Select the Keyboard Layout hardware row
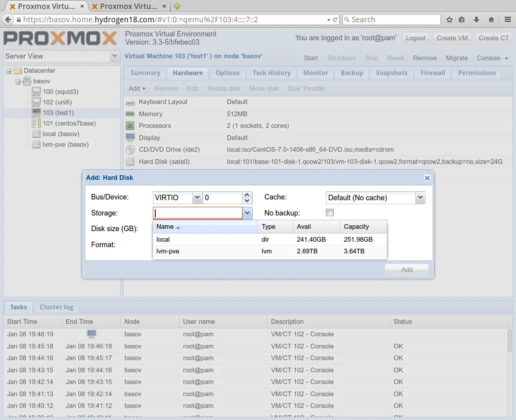This screenshot has height=420, width=516. tap(318, 102)
